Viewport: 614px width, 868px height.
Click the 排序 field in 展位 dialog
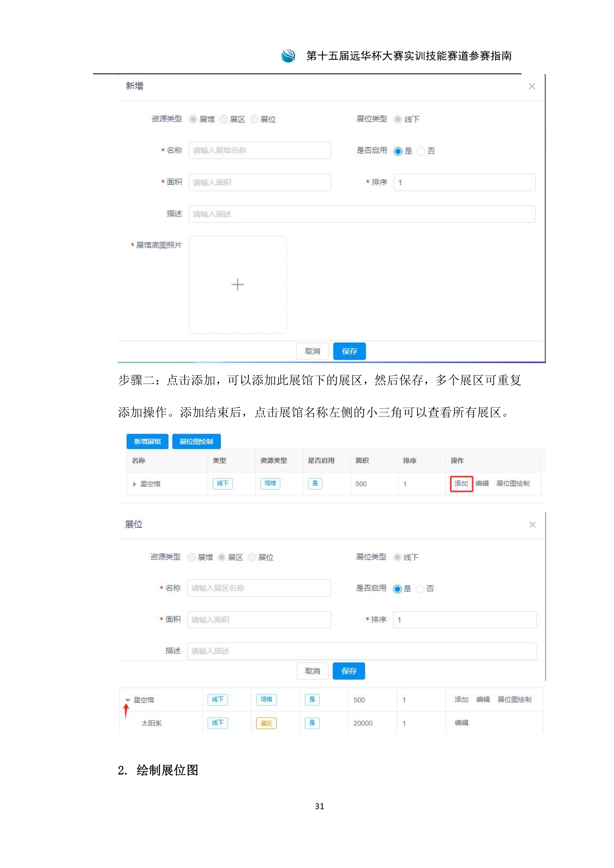point(465,620)
